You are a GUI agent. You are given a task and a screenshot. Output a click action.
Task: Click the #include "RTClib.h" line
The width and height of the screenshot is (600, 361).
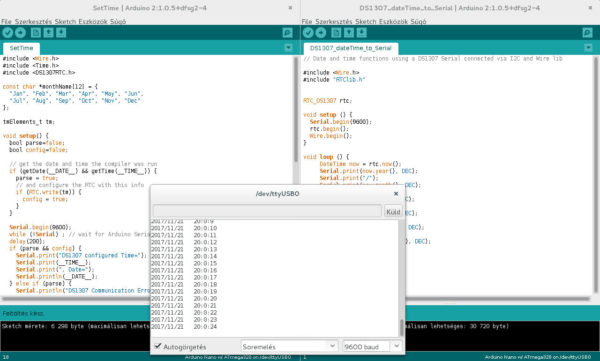(334, 80)
